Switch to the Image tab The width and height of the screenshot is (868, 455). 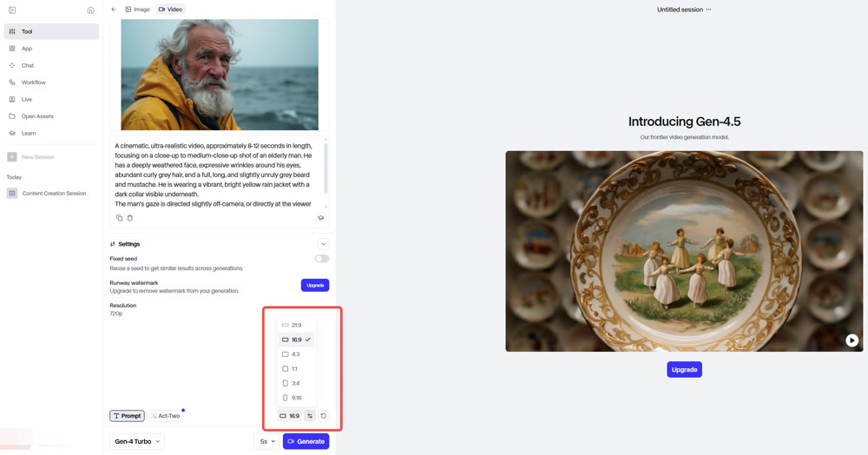137,10
